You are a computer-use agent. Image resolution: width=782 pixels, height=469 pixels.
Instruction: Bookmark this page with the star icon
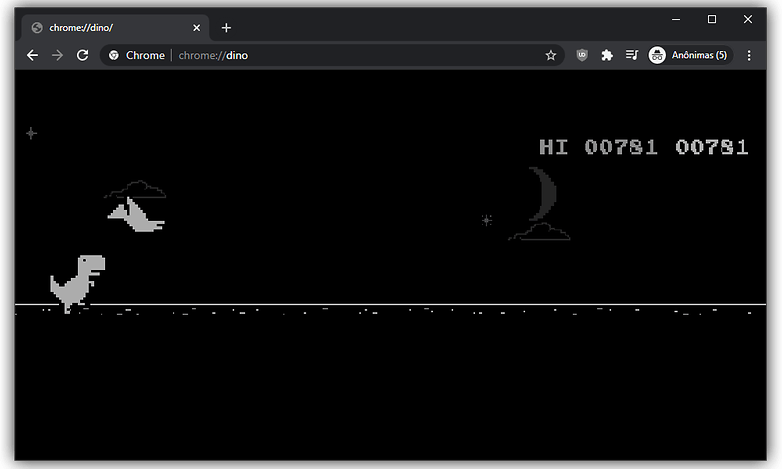[551, 55]
